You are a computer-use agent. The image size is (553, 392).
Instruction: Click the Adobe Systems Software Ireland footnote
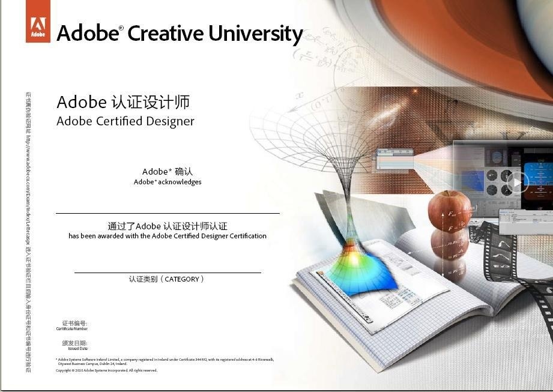coord(165,361)
